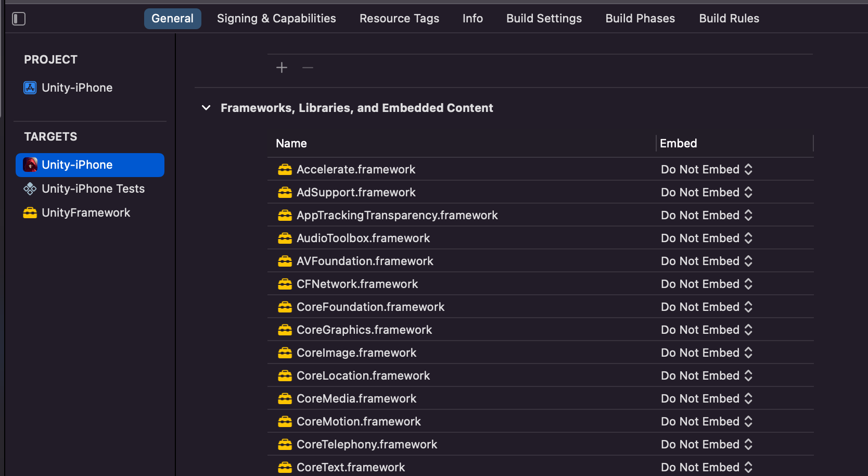This screenshot has height=476, width=868.
Task: Click the Accelerate.framework toolbox icon
Action: (x=285, y=169)
